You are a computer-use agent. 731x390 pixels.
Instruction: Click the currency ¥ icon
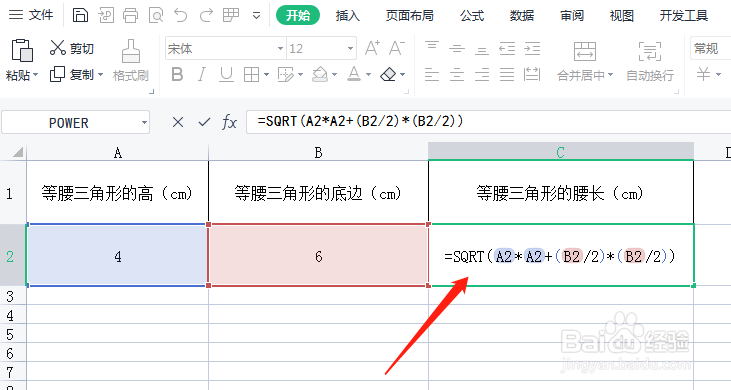703,74
